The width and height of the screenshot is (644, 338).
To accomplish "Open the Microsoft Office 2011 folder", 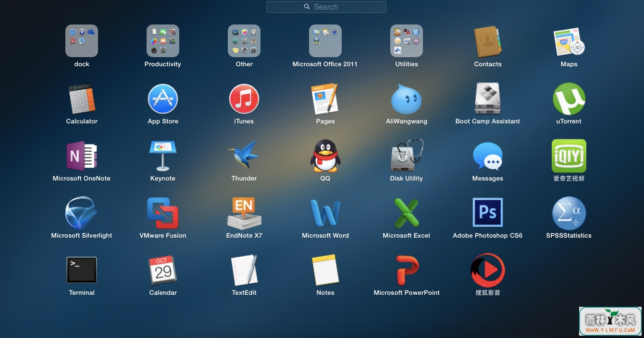I will click(325, 41).
